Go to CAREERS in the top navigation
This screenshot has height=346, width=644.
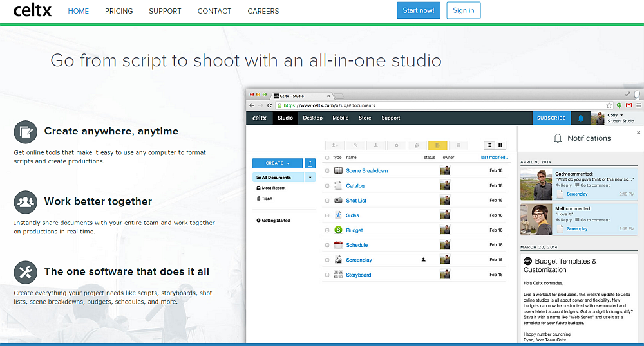pyautogui.click(x=263, y=11)
